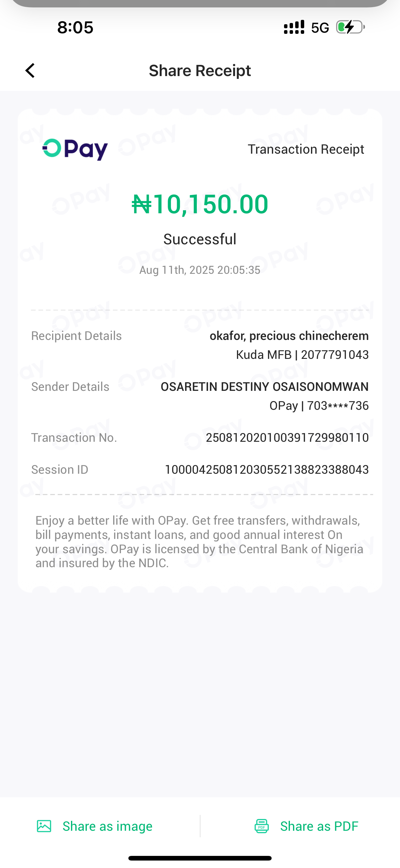Tap the Share Receipt page title
The height and width of the screenshot is (868, 400).
200,71
